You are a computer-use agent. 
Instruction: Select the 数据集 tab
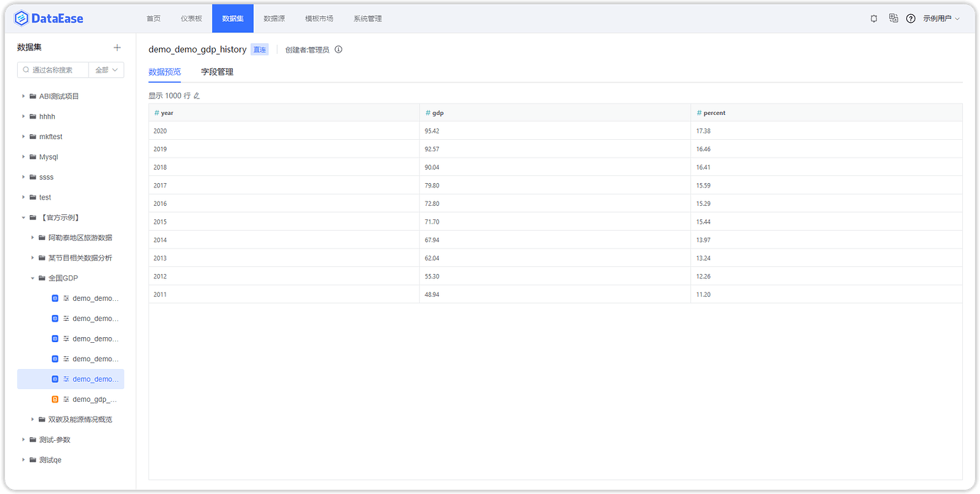click(232, 18)
